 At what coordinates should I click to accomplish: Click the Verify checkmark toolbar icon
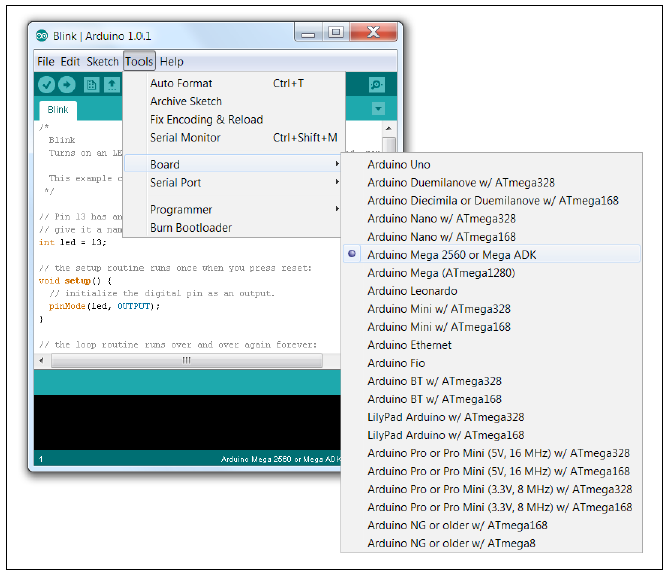(x=47, y=85)
